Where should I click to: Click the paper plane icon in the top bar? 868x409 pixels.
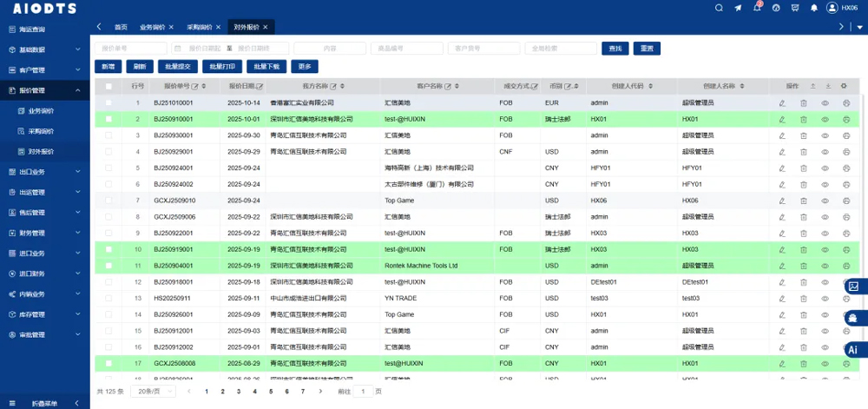738,8
